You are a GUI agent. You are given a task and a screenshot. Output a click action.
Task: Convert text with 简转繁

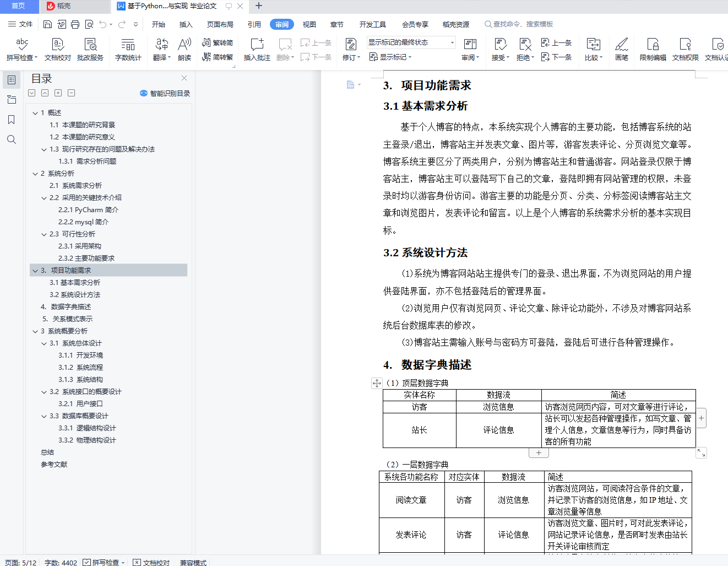coord(218,57)
